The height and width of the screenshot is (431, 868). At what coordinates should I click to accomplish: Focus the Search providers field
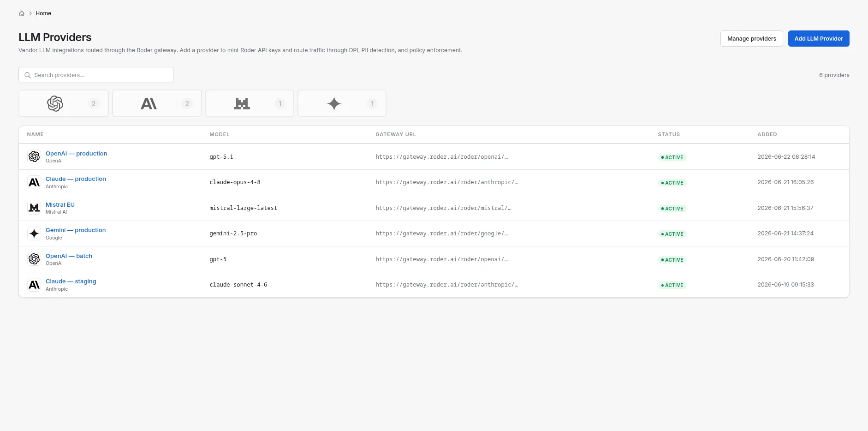tap(96, 75)
